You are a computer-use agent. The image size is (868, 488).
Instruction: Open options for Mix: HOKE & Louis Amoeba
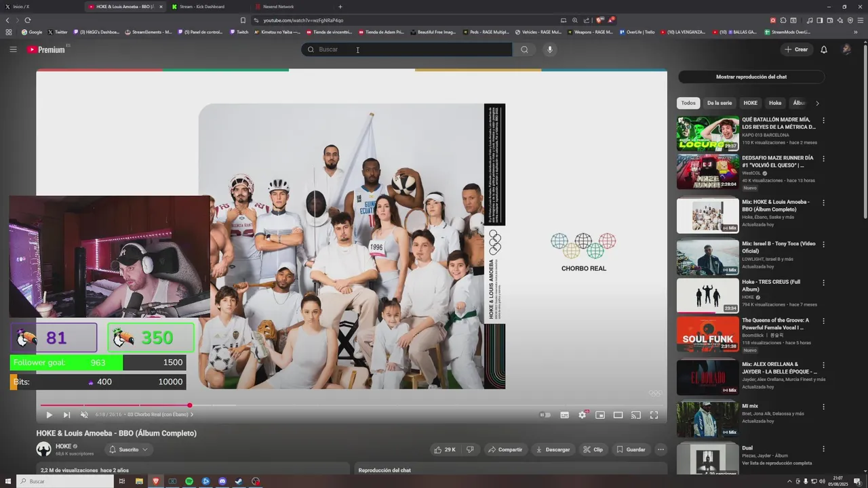pyautogui.click(x=824, y=203)
